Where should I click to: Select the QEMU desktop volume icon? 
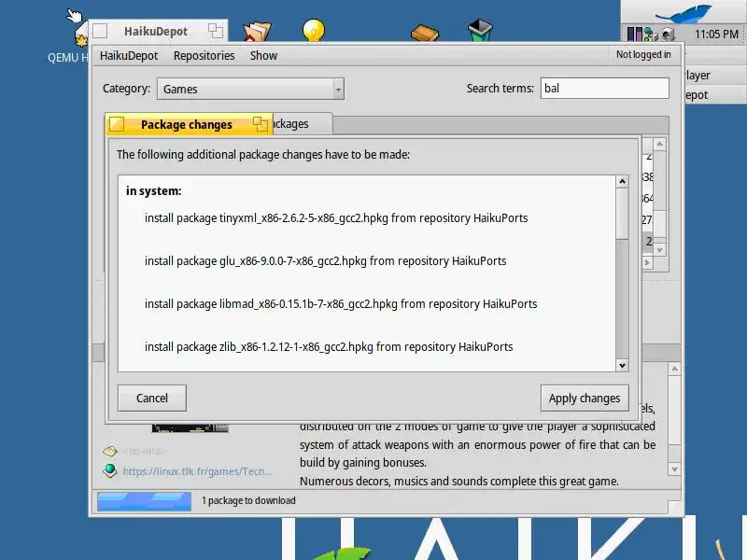[x=81, y=35]
